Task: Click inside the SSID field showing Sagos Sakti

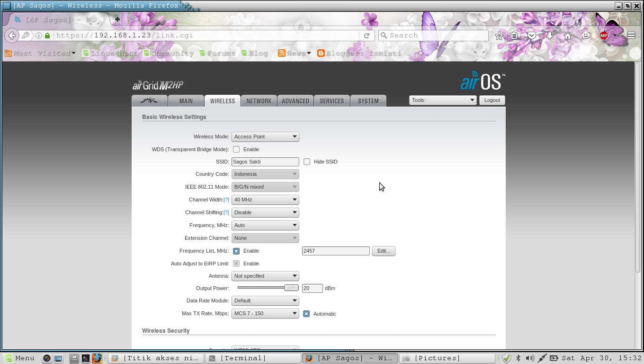Action: click(265, 162)
